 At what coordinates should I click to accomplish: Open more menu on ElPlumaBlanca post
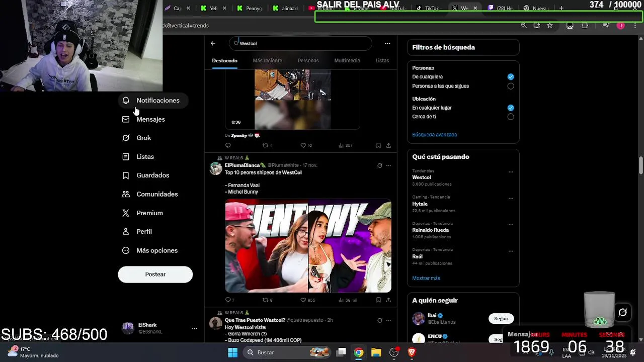pyautogui.click(x=388, y=165)
